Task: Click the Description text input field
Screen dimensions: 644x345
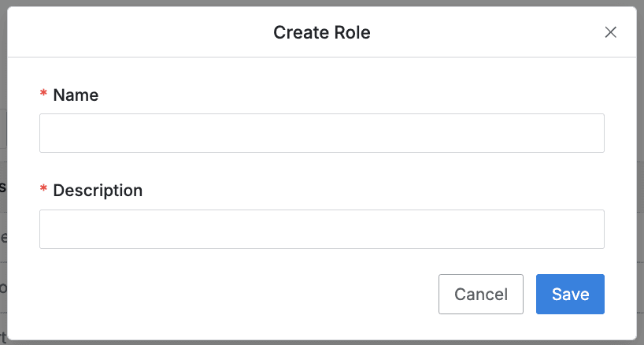Action: (321, 229)
